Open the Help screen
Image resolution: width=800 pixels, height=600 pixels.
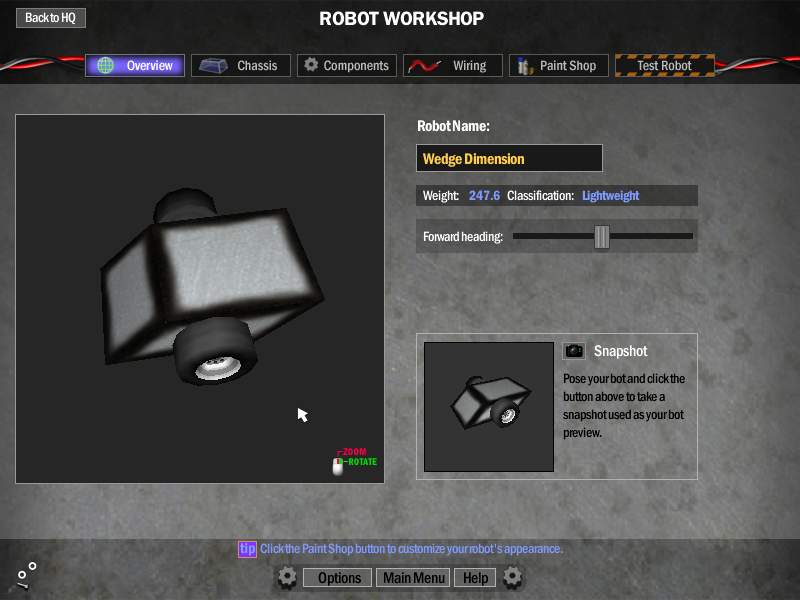coord(475,578)
